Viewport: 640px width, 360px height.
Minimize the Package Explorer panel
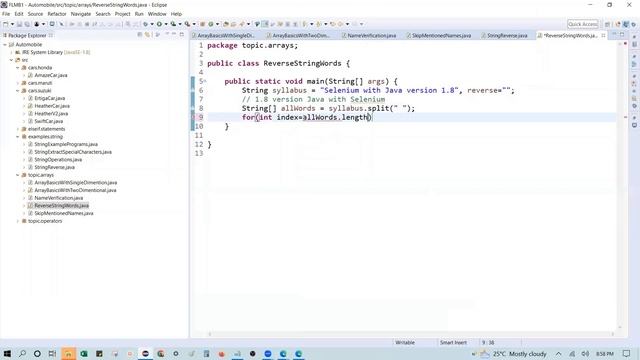tap(174, 35)
